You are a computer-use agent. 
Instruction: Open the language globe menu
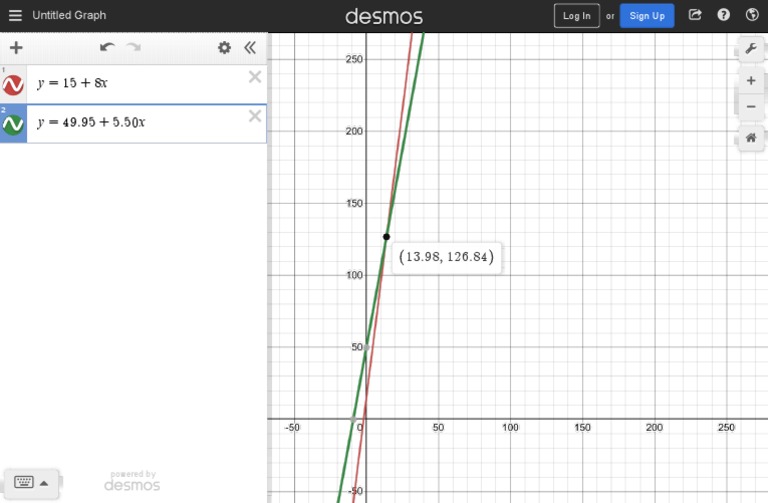tap(752, 15)
